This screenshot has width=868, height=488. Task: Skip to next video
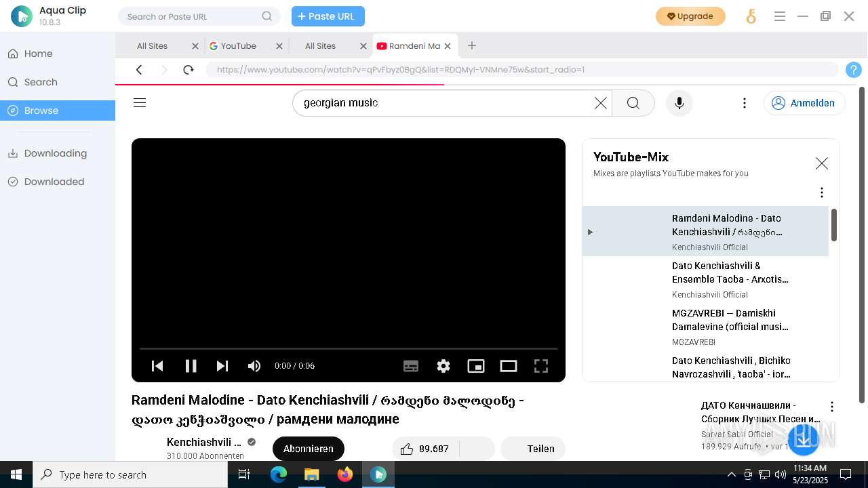pyautogui.click(x=222, y=366)
